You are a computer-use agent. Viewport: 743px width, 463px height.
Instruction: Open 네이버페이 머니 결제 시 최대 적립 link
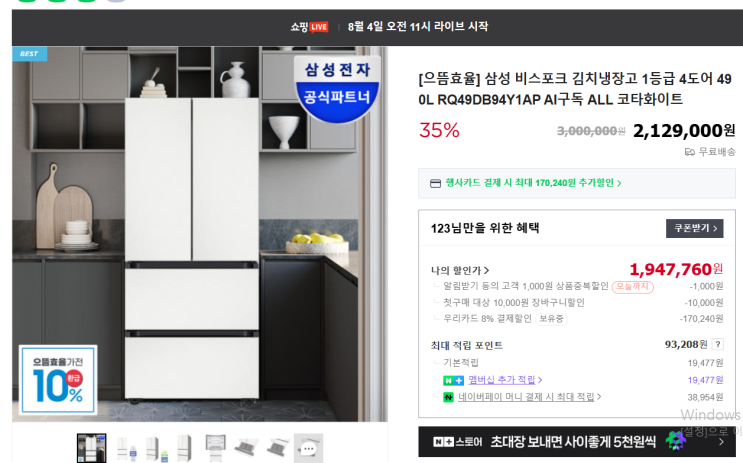click(x=529, y=397)
